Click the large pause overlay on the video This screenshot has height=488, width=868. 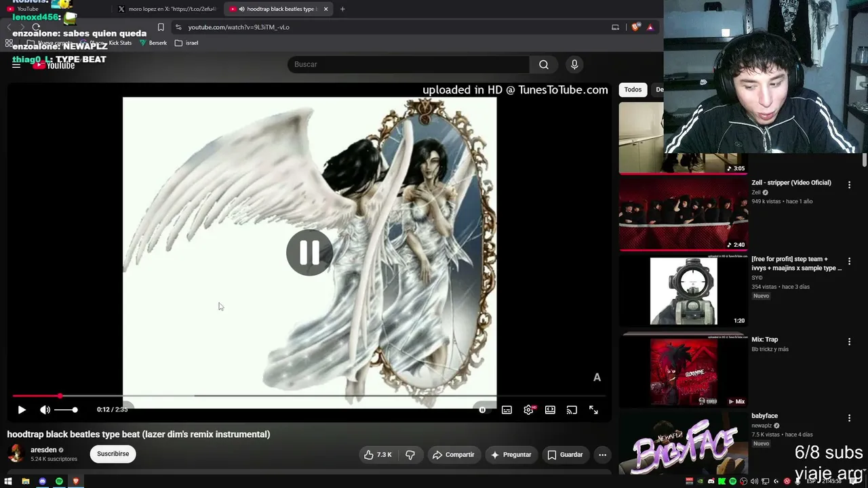pos(309,253)
